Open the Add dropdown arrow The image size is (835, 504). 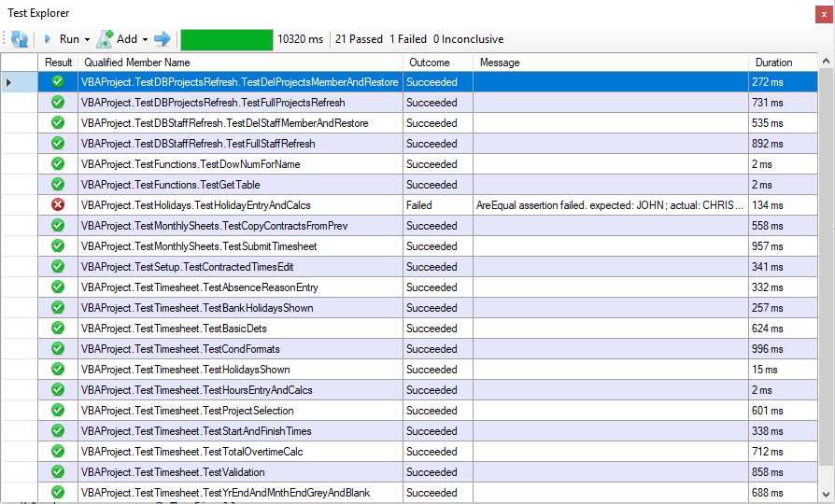pyautogui.click(x=145, y=39)
